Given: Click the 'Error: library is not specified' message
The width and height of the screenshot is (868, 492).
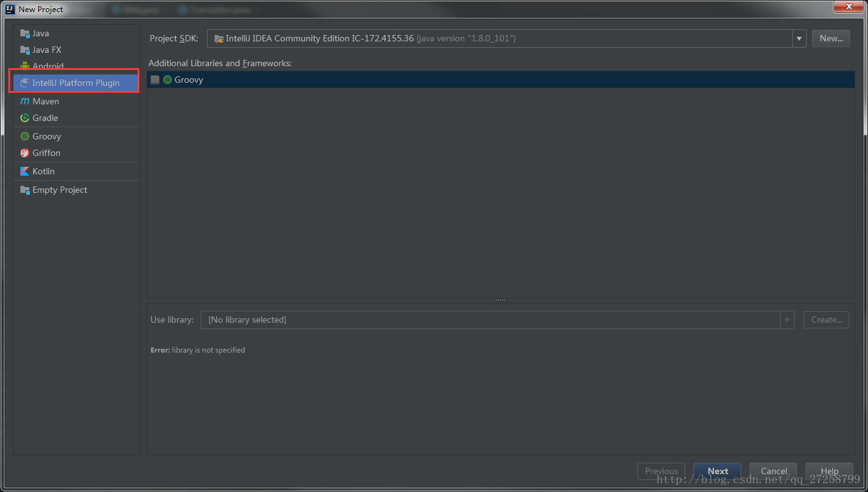Looking at the screenshot, I should [x=197, y=350].
